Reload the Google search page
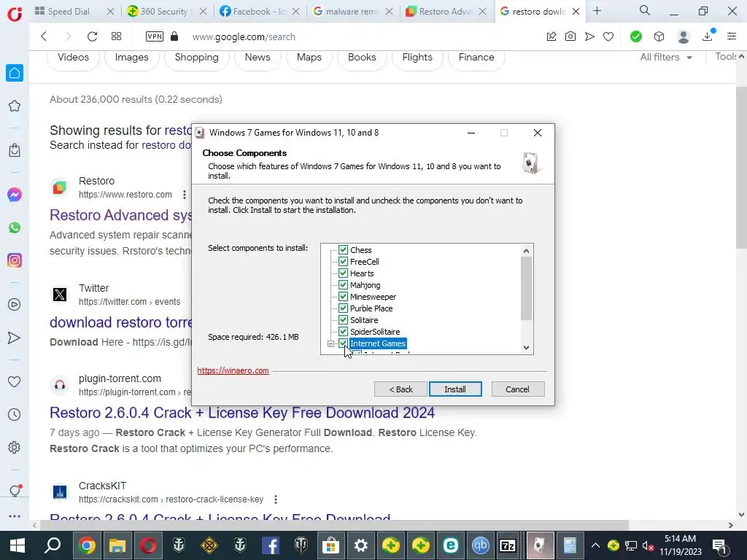 click(92, 36)
